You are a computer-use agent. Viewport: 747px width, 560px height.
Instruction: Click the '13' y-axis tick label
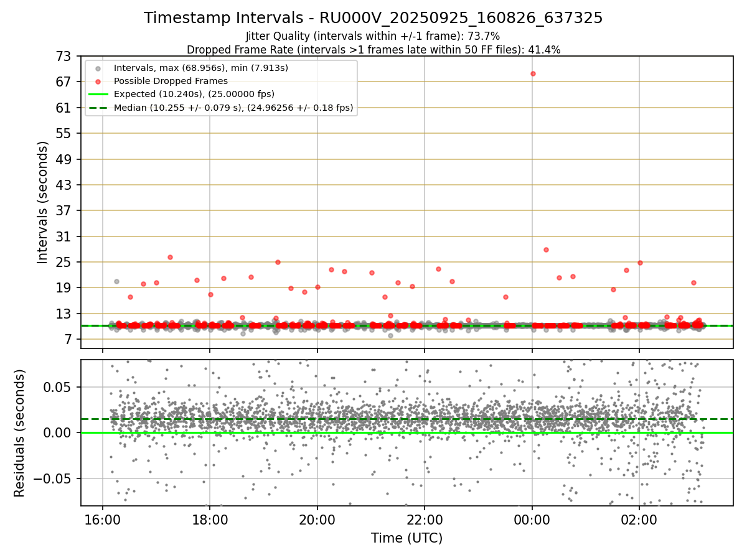tap(65, 314)
